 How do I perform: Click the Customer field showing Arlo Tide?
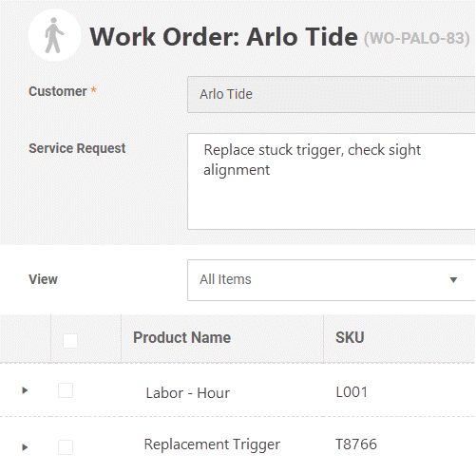[x=332, y=94]
